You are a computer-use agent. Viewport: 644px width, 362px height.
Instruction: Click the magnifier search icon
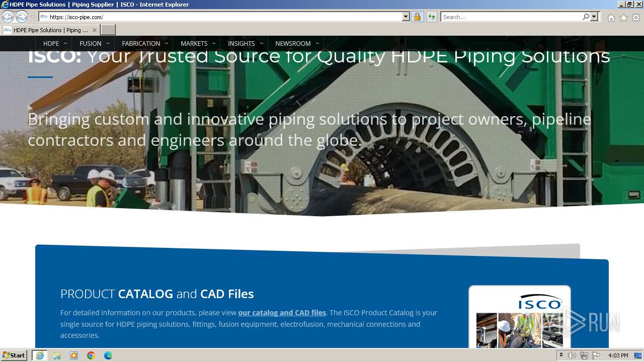(x=586, y=17)
